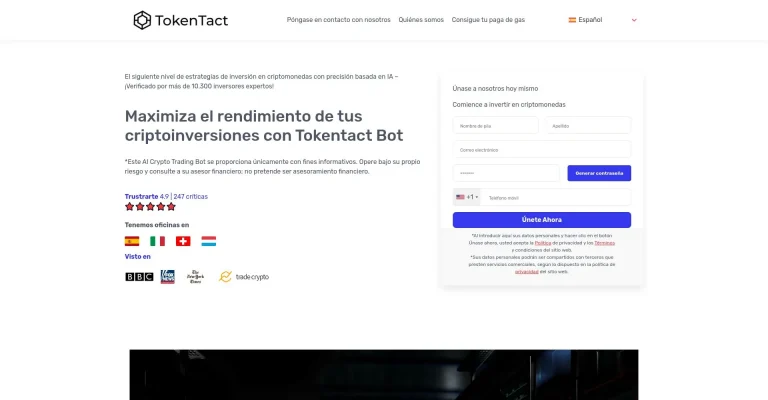The height and width of the screenshot is (400, 768).
Task: Open the +1 country code dropdown
Action: (467, 197)
